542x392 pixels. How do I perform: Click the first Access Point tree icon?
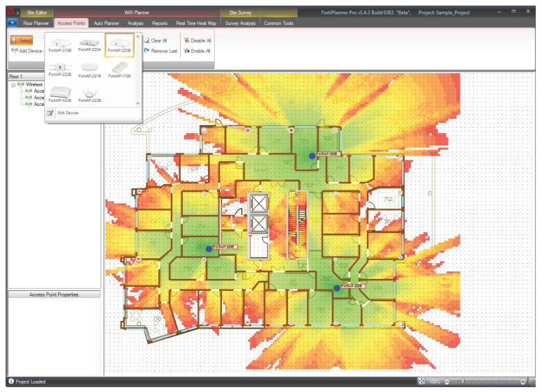tap(29, 91)
